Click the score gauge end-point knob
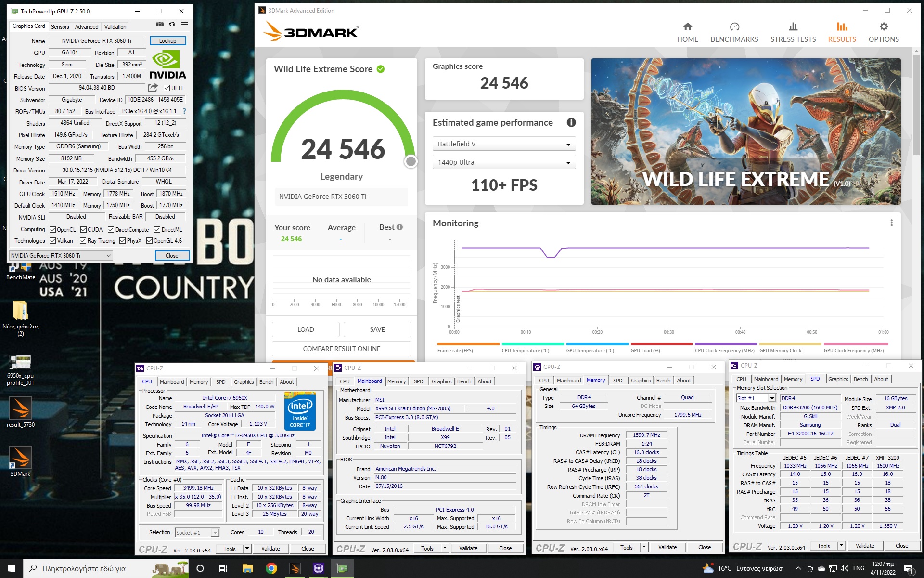924x578 pixels. coord(411,161)
